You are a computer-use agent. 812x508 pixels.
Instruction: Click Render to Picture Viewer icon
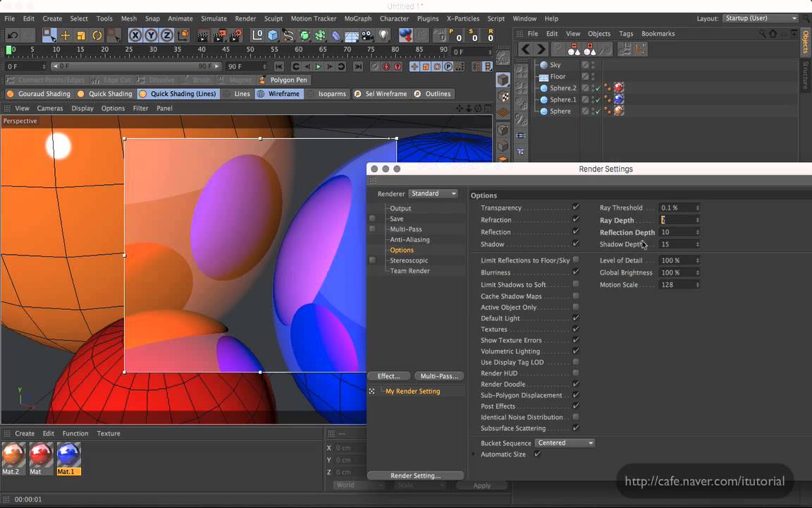click(x=219, y=35)
